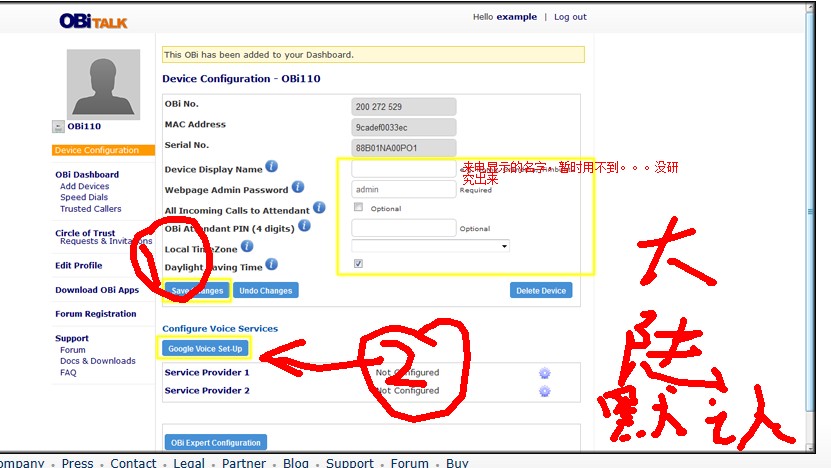Open info icon for Device Display Name
Viewport: 831px width, 468px height.
(271, 166)
